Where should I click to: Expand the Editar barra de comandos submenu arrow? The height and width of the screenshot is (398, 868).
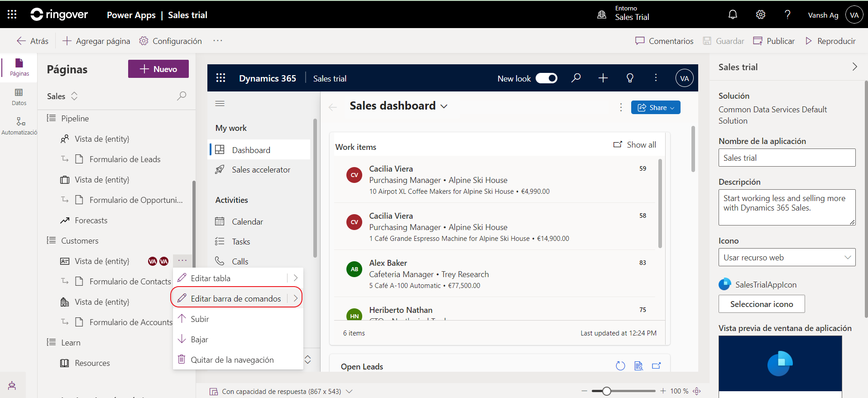coord(296,298)
